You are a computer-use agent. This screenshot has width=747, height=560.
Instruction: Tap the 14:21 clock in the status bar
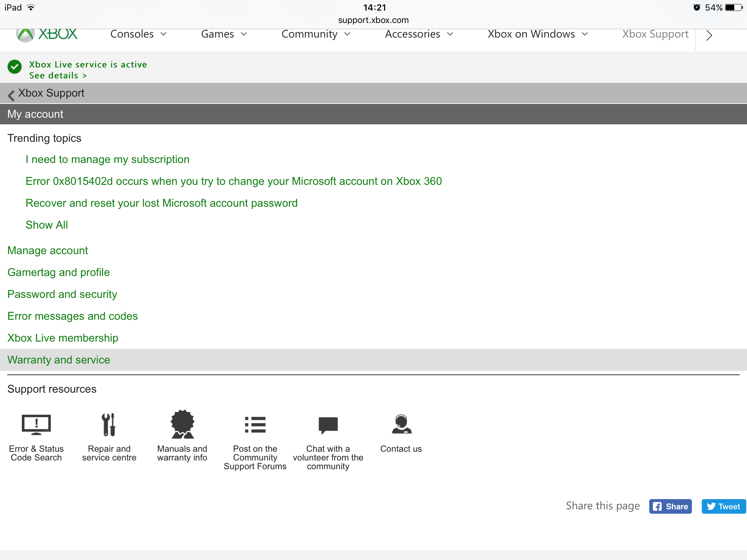coord(375,8)
